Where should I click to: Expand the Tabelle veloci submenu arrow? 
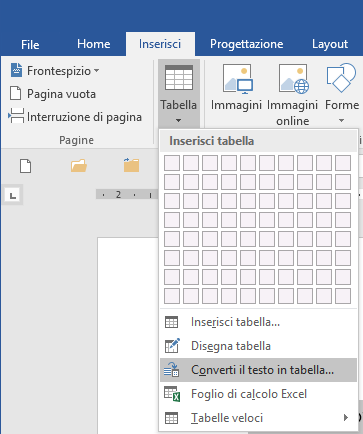pos(346,417)
